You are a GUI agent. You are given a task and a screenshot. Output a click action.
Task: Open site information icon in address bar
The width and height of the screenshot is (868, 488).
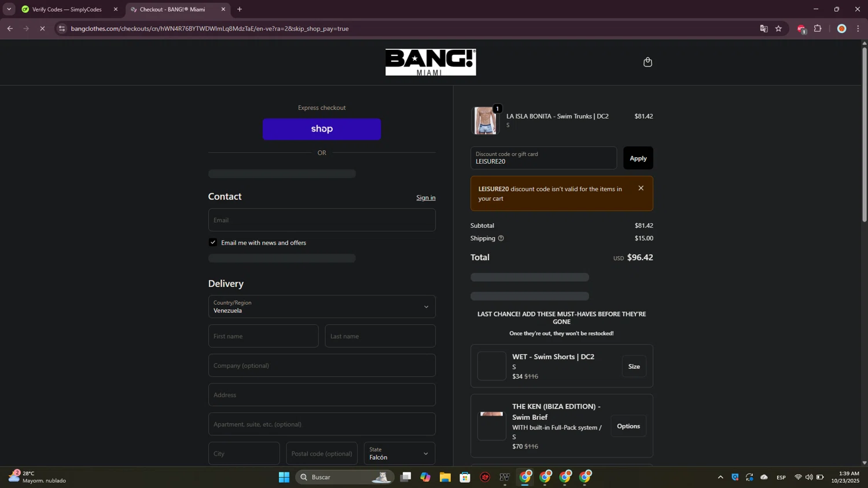point(62,28)
